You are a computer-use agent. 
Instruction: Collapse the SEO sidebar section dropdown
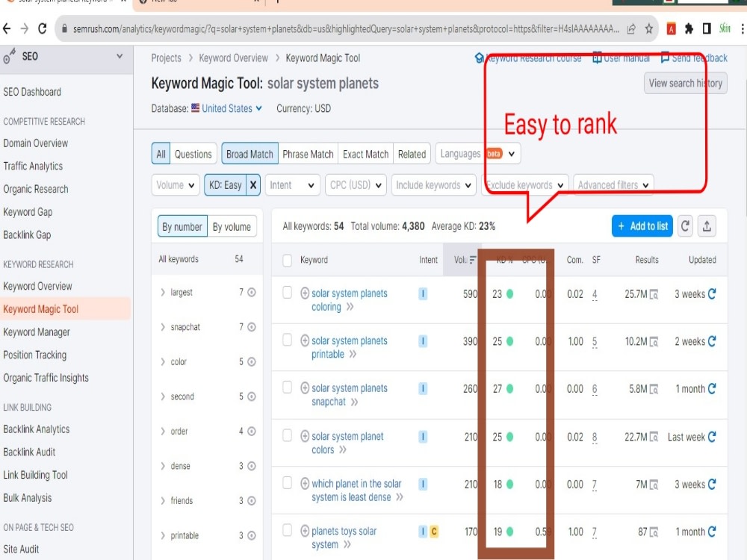pyautogui.click(x=120, y=56)
